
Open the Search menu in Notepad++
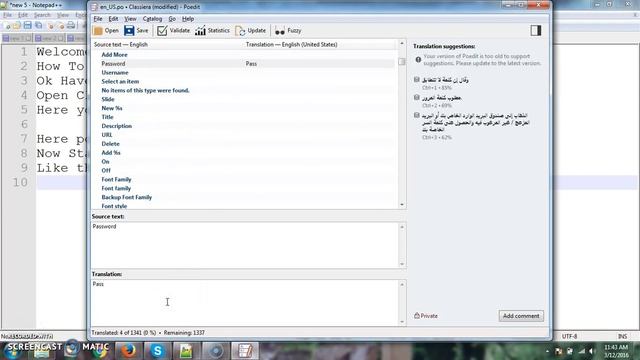pos(42,15)
